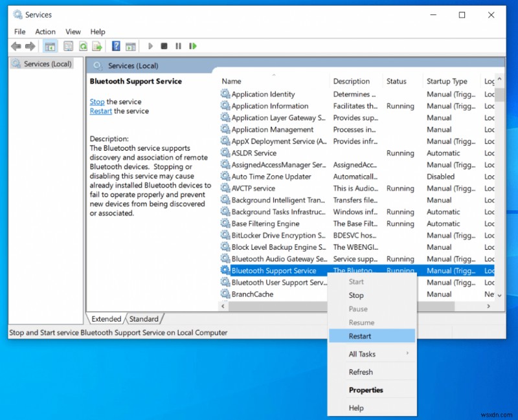Click the Help question mark toolbar icon
Screen dimensions: 518x420
coord(116,46)
